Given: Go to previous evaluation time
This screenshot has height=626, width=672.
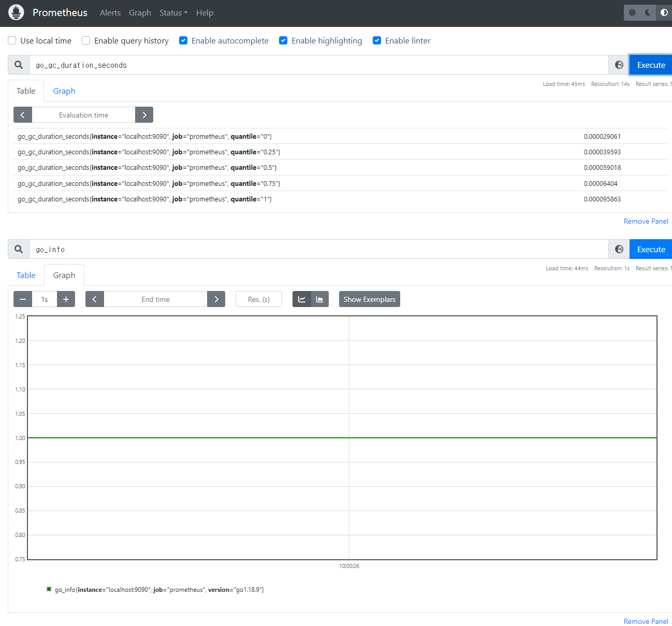Looking at the screenshot, I should [23, 115].
